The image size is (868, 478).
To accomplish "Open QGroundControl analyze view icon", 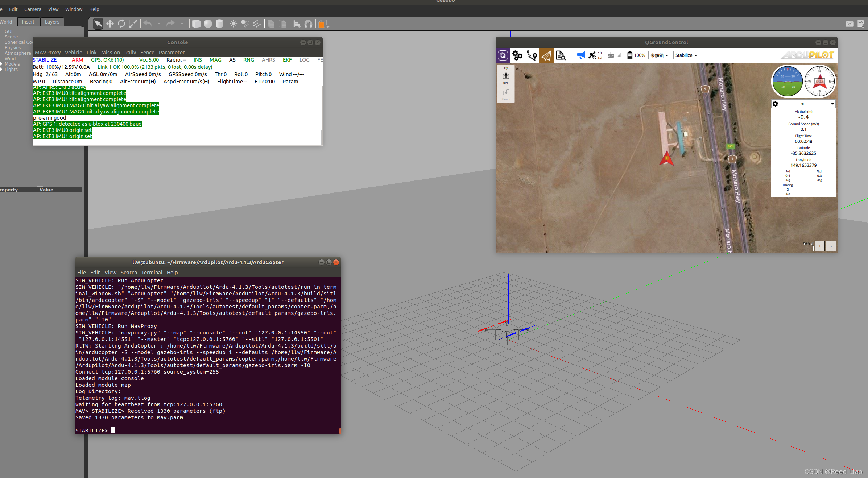I will (561, 55).
